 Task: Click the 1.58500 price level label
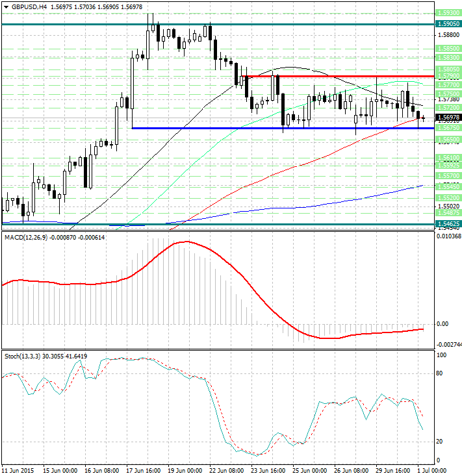pos(448,48)
